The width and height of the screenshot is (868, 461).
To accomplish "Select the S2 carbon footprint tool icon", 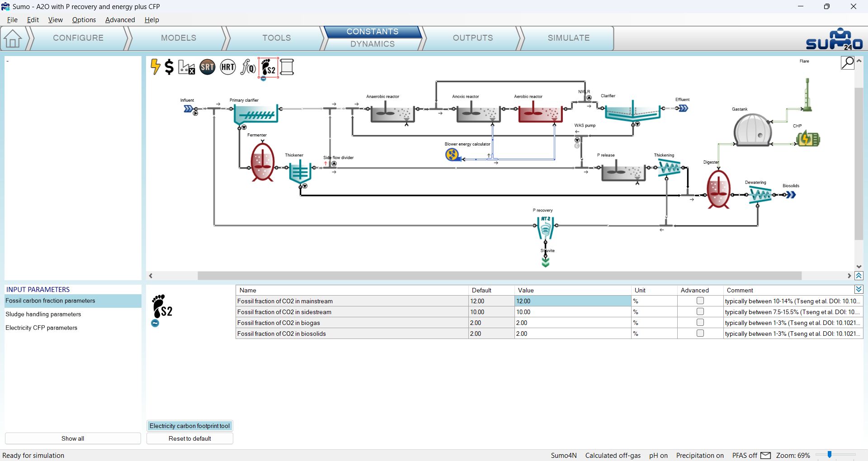I will pyautogui.click(x=268, y=68).
